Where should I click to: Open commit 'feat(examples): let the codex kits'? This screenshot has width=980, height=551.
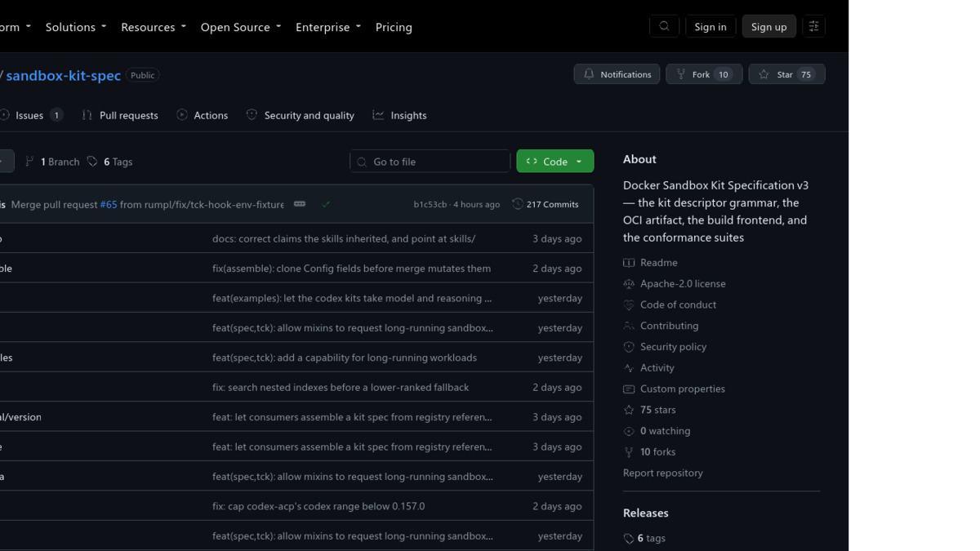click(x=352, y=298)
